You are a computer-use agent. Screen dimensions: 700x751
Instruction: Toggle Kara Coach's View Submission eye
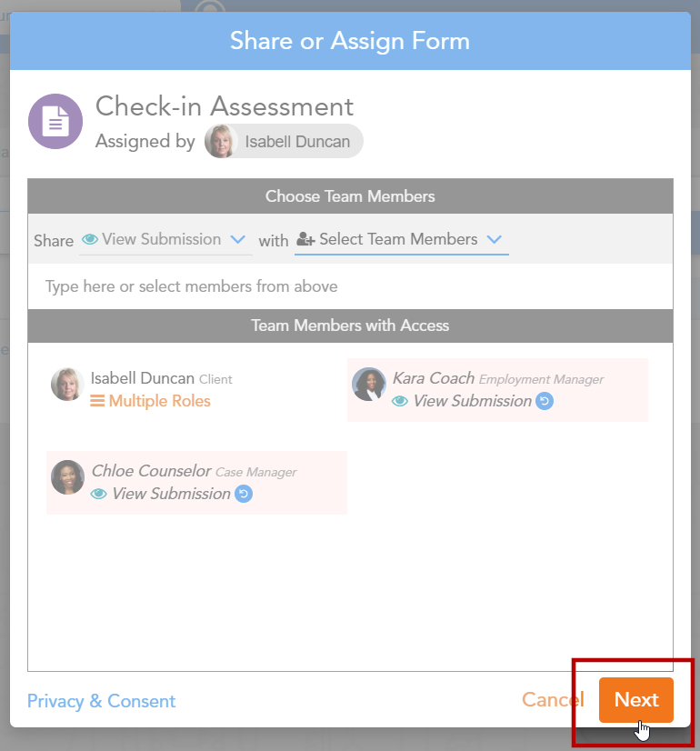point(400,401)
